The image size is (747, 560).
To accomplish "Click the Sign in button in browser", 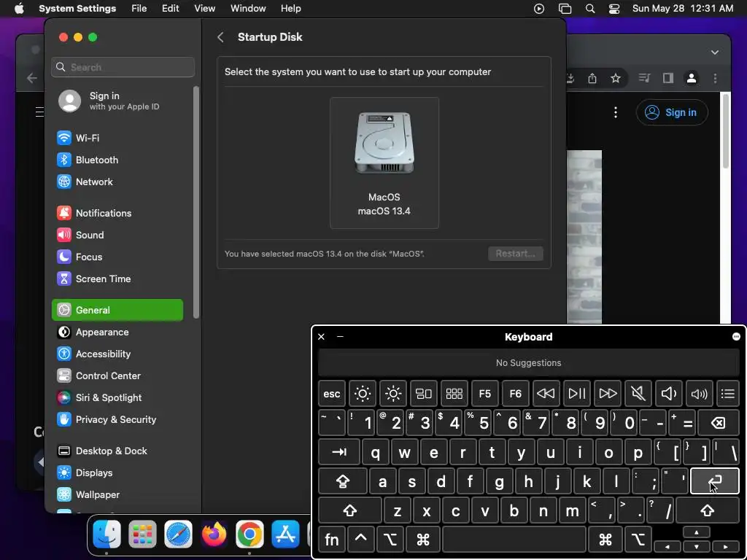I will (672, 112).
